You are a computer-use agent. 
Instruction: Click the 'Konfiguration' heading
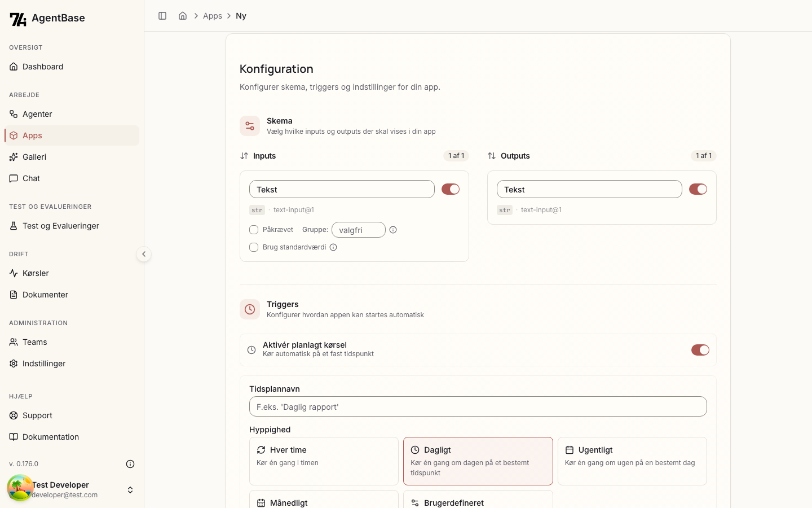276,69
